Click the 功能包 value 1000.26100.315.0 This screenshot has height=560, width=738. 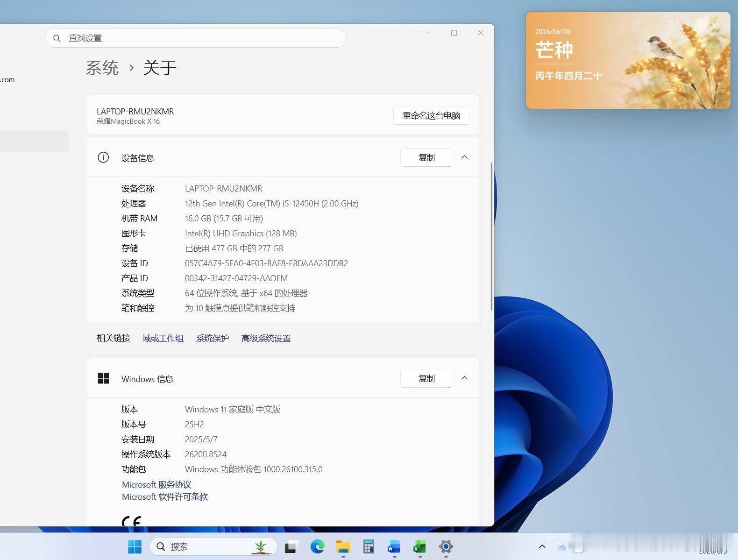click(254, 469)
